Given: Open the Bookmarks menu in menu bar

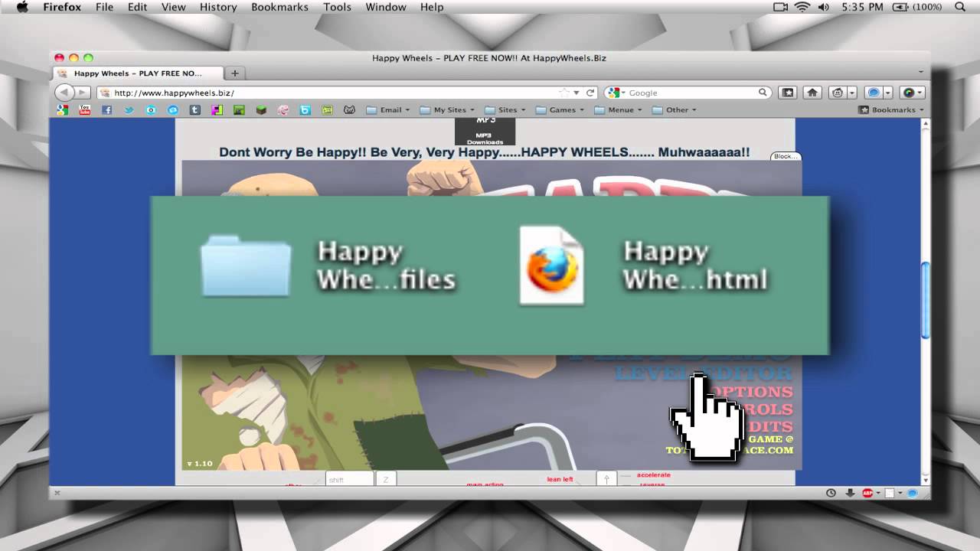Looking at the screenshot, I should tap(279, 7).
